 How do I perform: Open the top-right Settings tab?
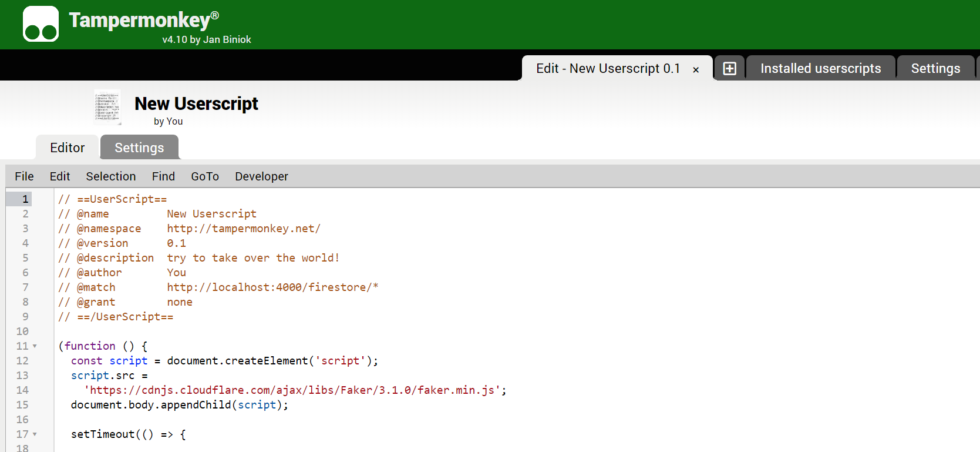935,69
